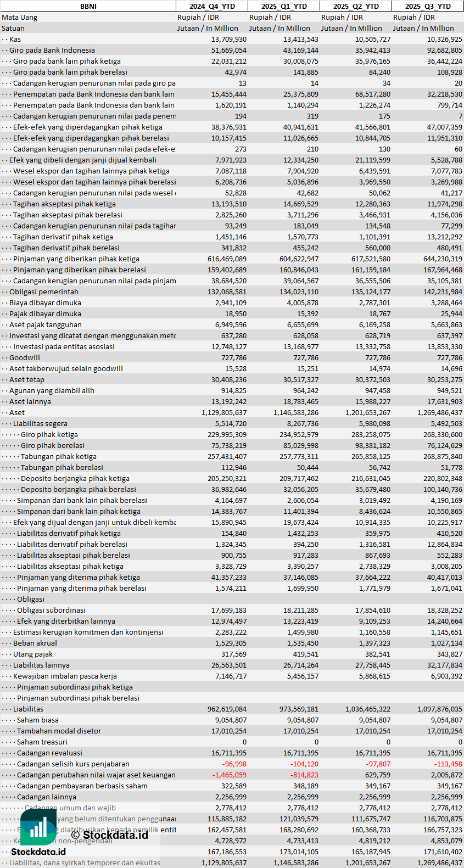Select the Kas row label
464x868 pixels.
pos(15,39)
